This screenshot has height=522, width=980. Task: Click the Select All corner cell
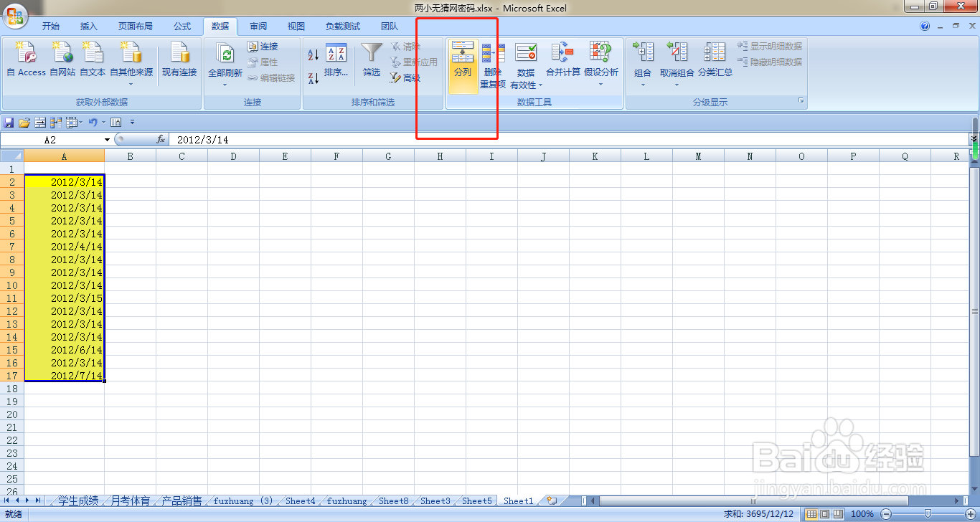[x=12, y=156]
